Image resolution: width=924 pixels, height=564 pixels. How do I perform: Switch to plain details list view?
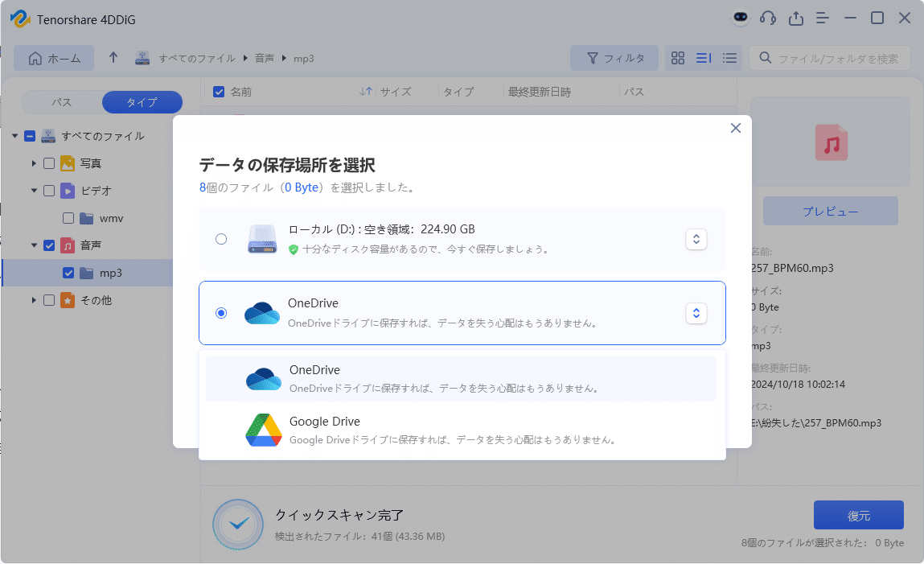click(729, 58)
